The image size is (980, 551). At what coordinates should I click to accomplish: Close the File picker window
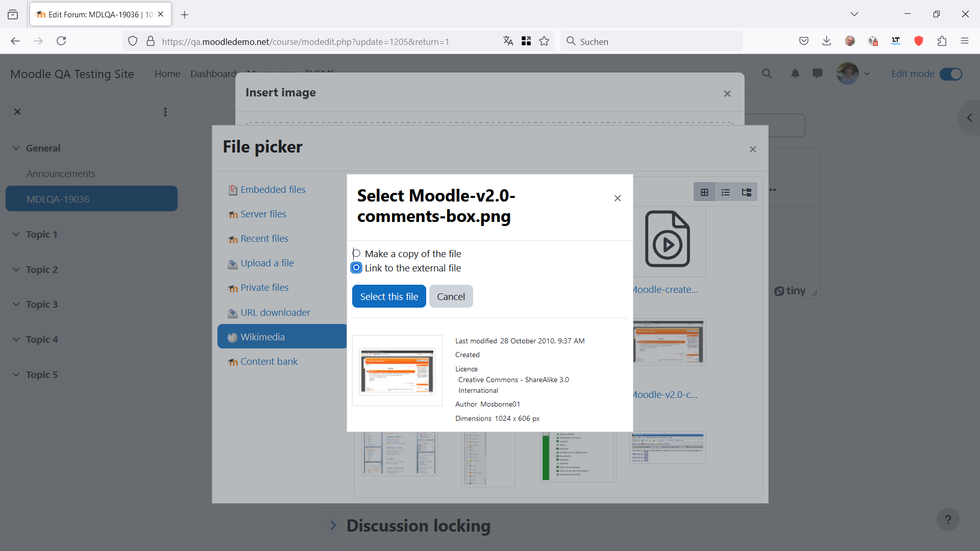pyautogui.click(x=753, y=149)
